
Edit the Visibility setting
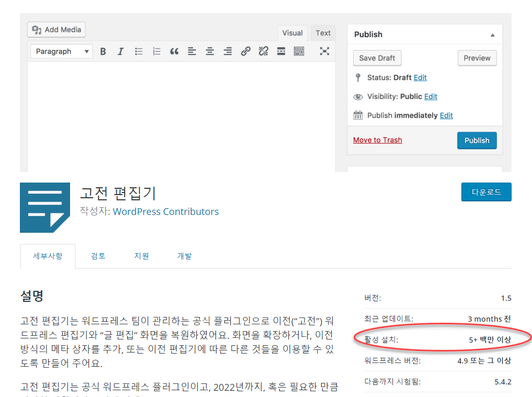pyautogui.click(x=431, y=97)
